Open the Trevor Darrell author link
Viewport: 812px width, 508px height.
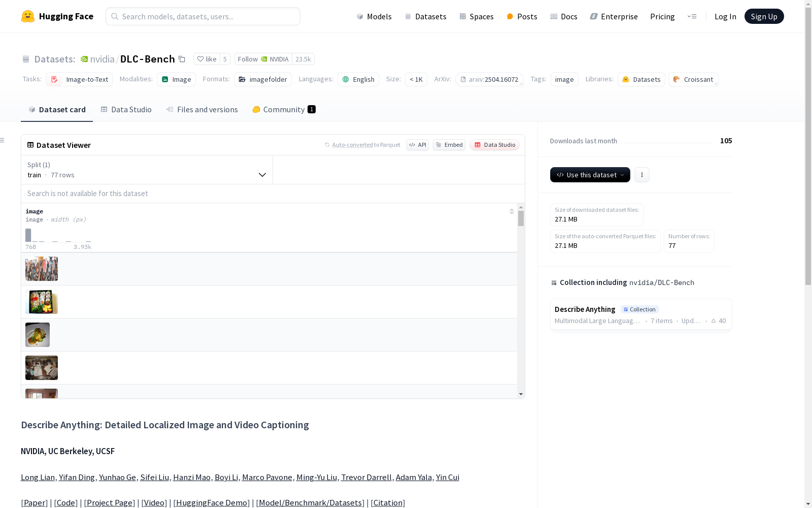(x=366, y=477)
